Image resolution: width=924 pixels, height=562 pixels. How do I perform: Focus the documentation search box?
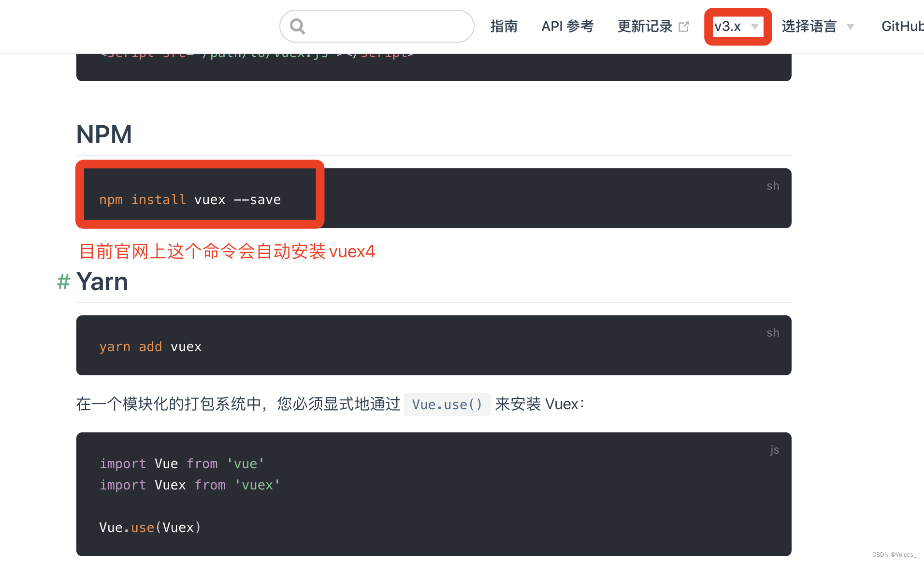377,26
